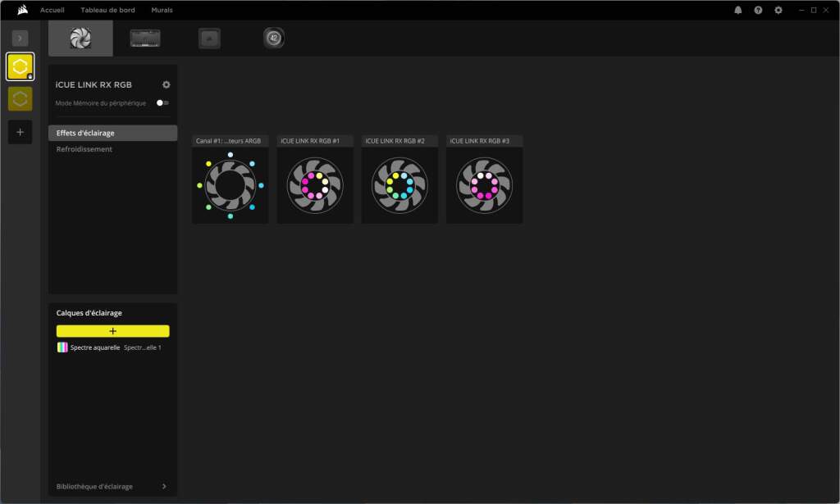The width and height of the screenshot is (840, 504).
Task: Open the notifications bell
Action: click(737, 10)
